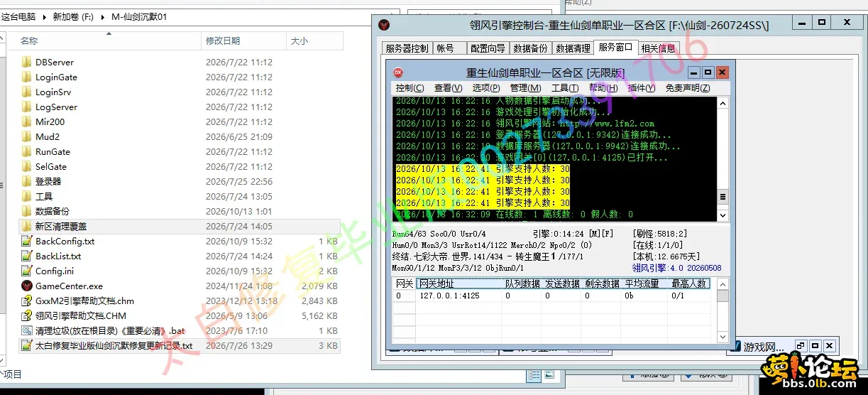Click the 翎风引擎:4.0 20260508 version text
This screenshot has width=868, height=395.
pyautogui.click(x=676, y=269)
